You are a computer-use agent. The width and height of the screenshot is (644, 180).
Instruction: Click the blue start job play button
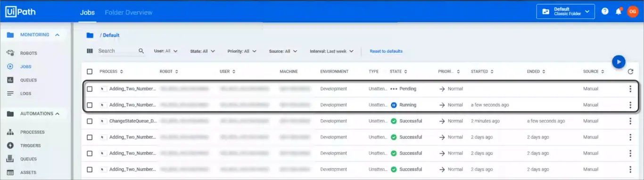[619, 62]
